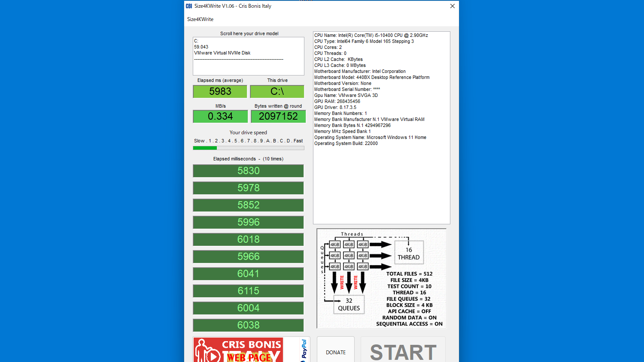The width and height of the screenshot is (644, 362).
Task: Click the Memory MHz Speed Bank line
Action: click(x=342, y=131)
